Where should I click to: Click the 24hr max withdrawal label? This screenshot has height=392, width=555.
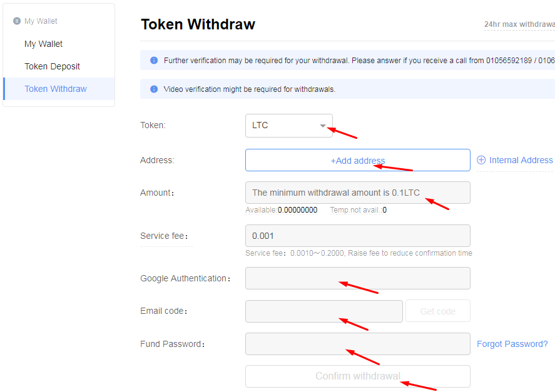tap(519, 24)
